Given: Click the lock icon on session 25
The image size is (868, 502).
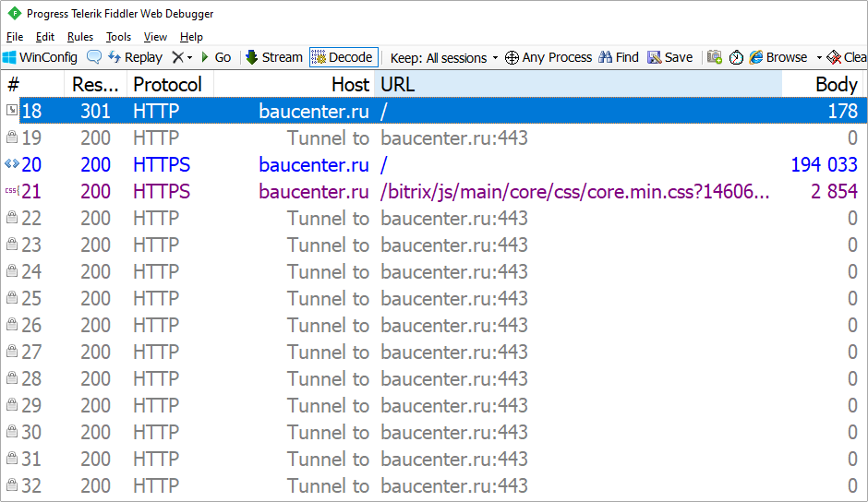Looking at the screenshot, I should [x=12, y=296].
